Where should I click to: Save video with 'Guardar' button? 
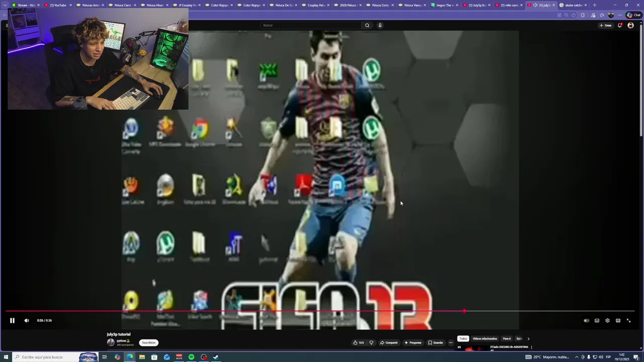(x=436, y=342)
